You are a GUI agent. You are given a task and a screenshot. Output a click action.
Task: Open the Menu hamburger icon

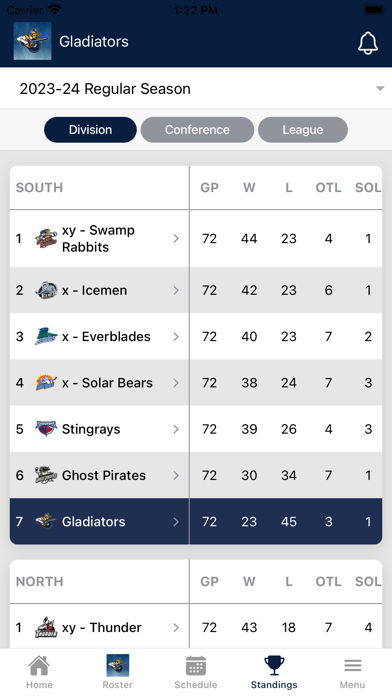pyautogui.click(x=352, y=666)
